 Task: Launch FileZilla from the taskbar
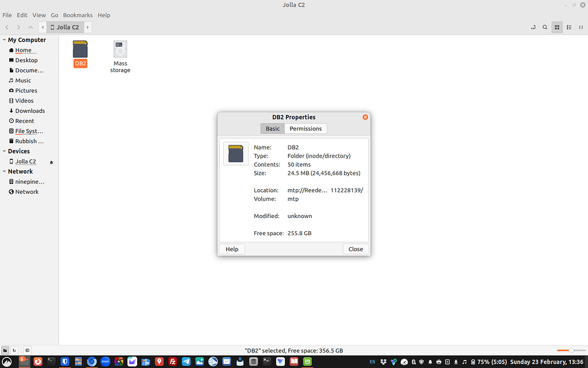point(172,362)
